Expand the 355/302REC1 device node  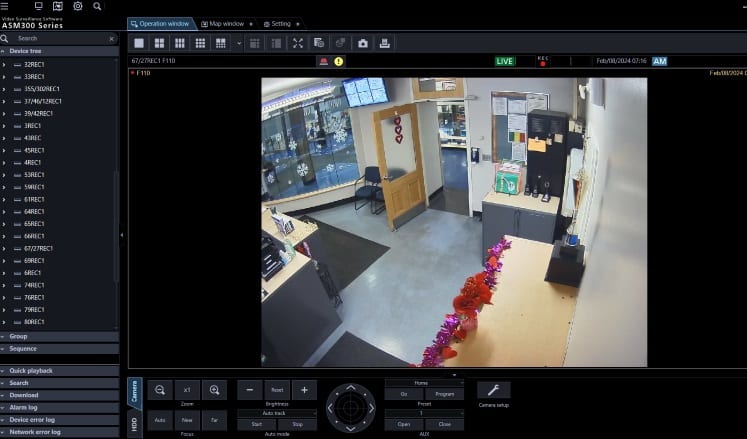4,89
